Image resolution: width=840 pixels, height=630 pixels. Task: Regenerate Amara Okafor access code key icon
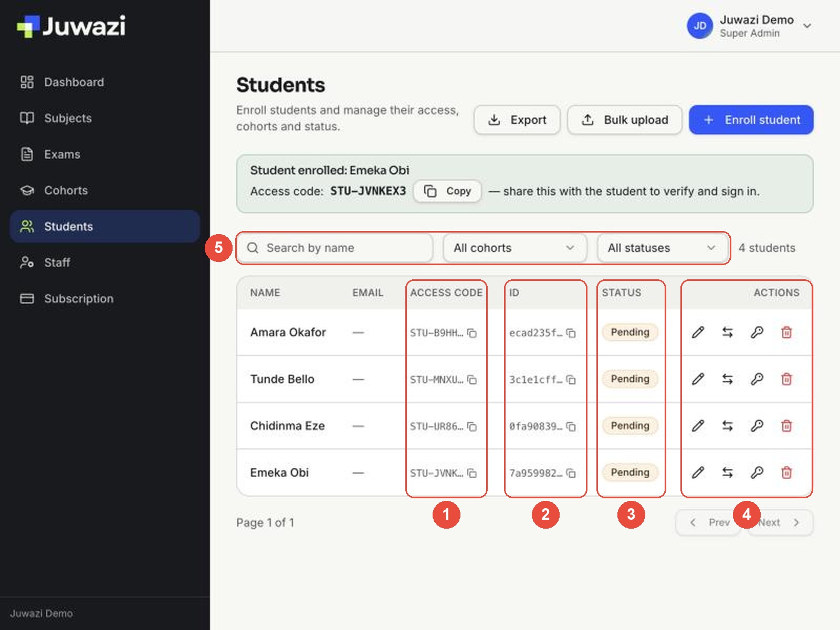[x=757, y=332]
